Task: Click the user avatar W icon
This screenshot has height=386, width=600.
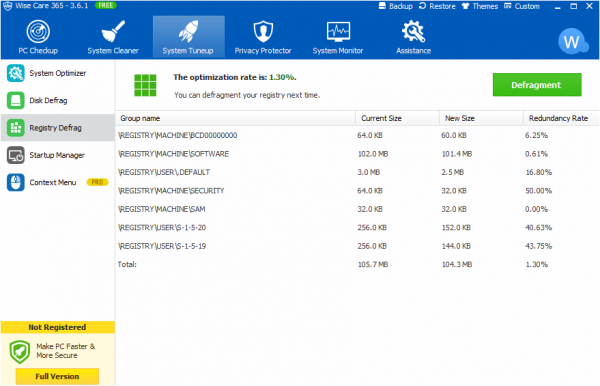Action: point(572,41)
